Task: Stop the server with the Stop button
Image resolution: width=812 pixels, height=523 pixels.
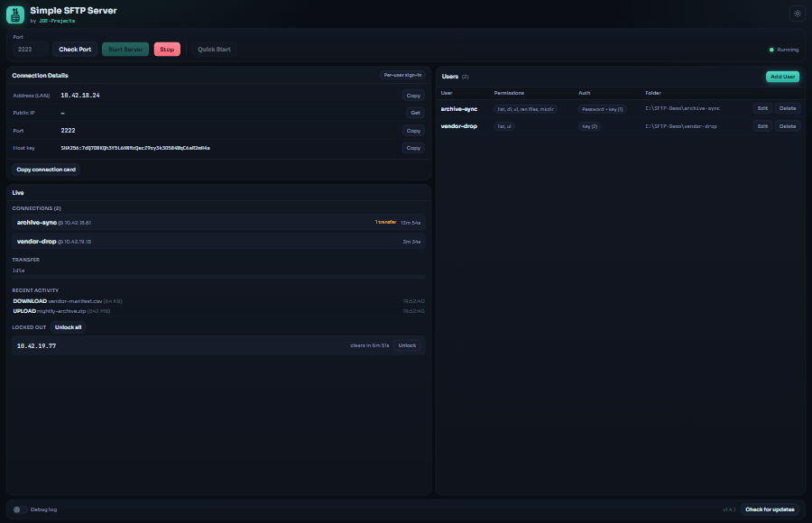Action: coord(167,50)
